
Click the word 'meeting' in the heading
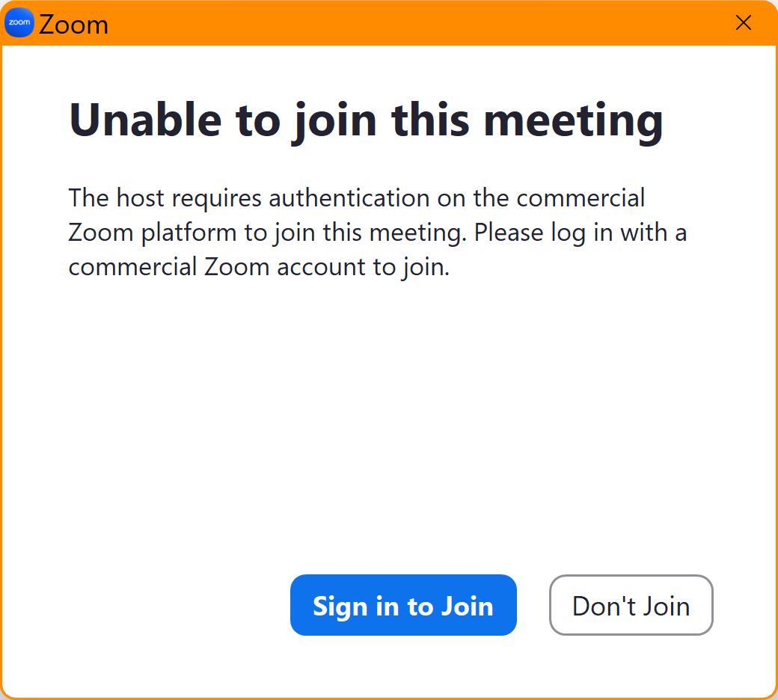tap(573, 120)
